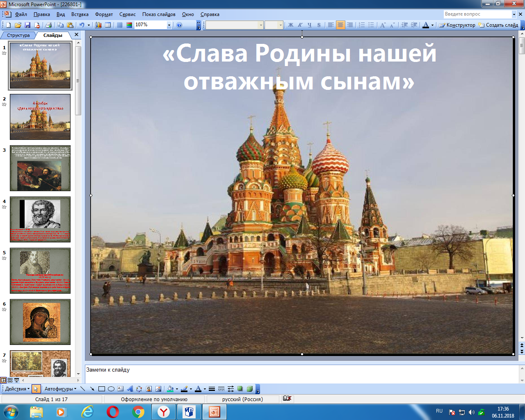
Task: Open the zoom percentage dropdown
Action: [169, 25]
